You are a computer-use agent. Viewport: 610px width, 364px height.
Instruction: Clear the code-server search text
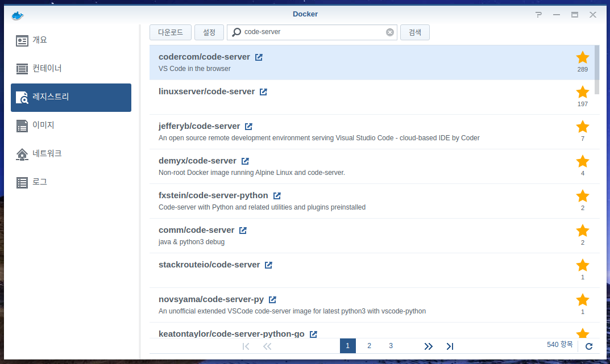(x=390, y=32)
